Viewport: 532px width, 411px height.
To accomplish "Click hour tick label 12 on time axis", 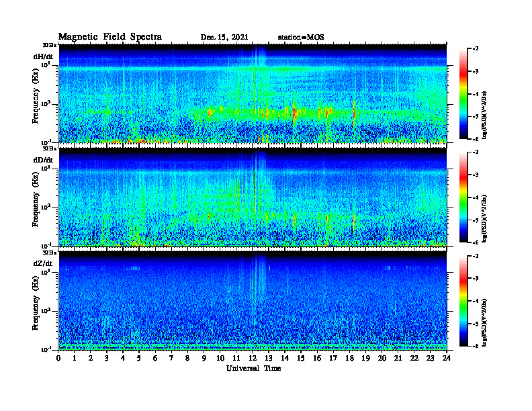I will [252, 359].
